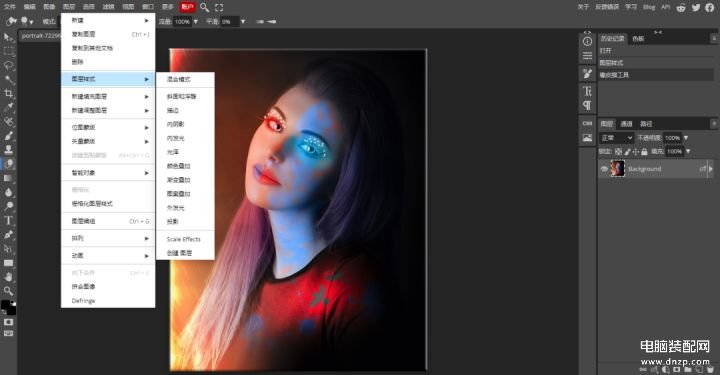The image size is (720, 375).
Task: Switch to the Swatches tab
Action: pos(638,39)
